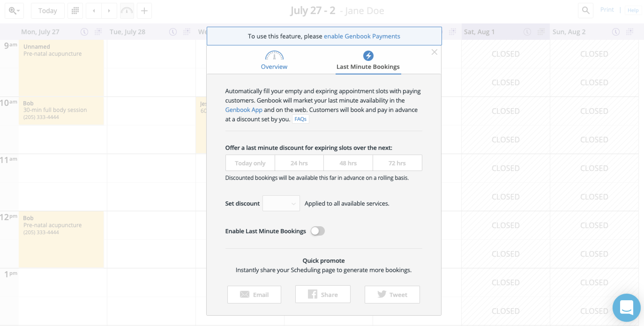644x326 pixels.
Task: Click enable Genbook Payments link
Action: (362, 36)
